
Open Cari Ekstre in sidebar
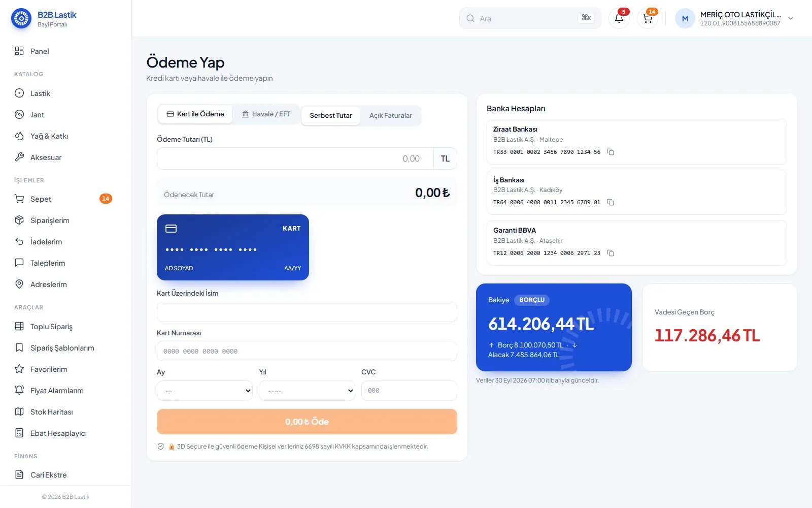coord(65,474)
